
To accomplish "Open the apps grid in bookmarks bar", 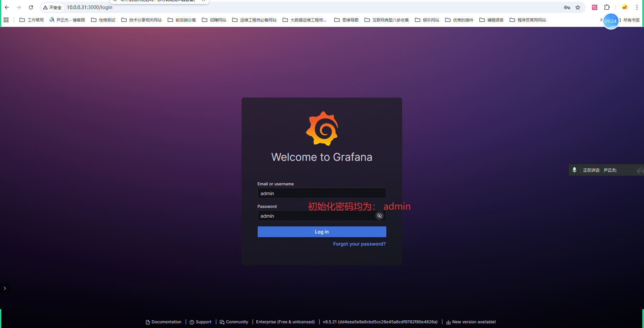I will click(x=6, y=20).
